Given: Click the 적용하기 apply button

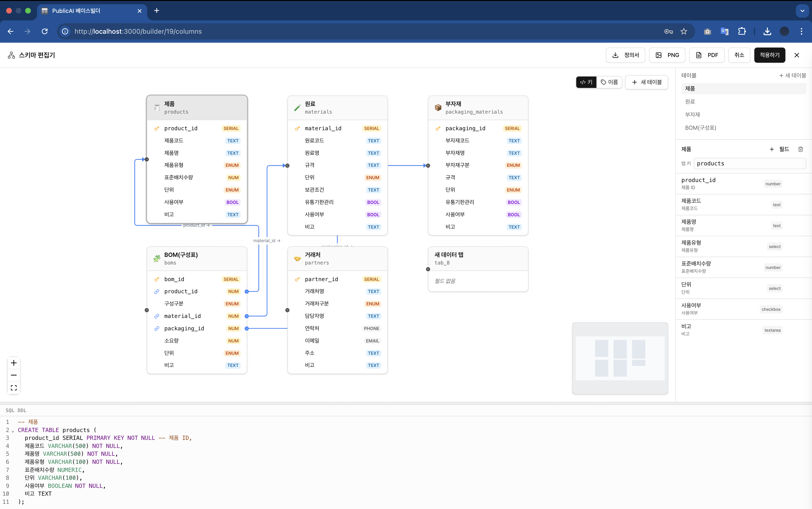Looking at the screenshot, I should (769, 55).
